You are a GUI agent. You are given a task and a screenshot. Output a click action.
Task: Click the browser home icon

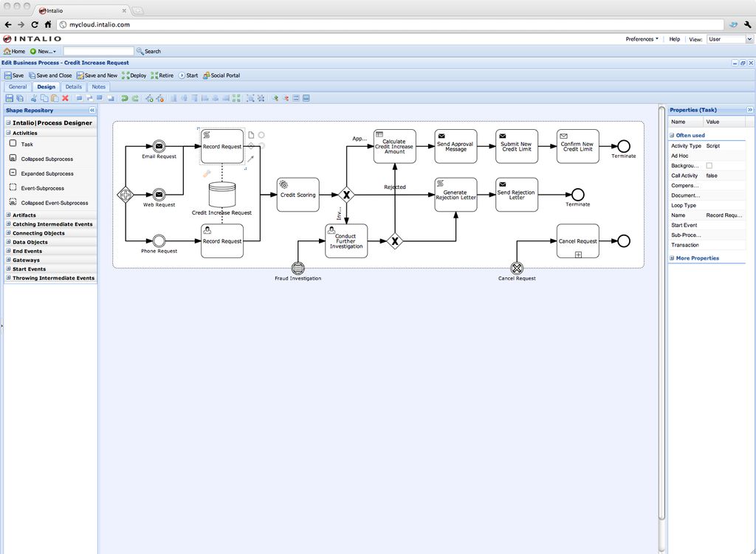pyautogui.click(x=48, y=24)
